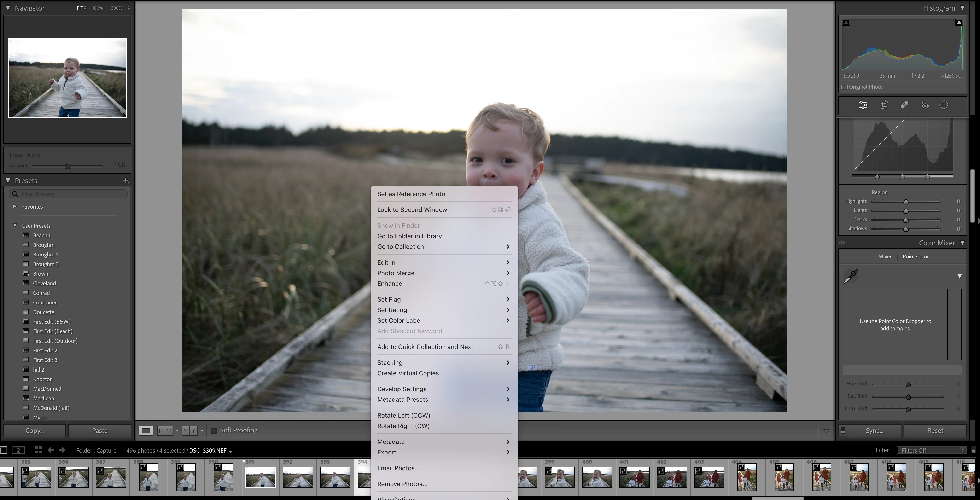The image size is (980, 500).
Task: Select the Crop overlay tool icon
Action: [x=884, y=105]
